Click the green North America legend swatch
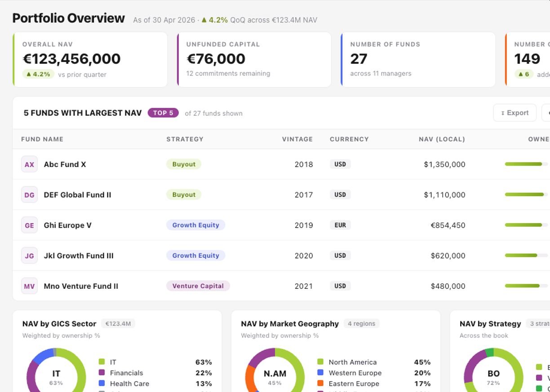The height and width of the screenshot is (392, 550). click(320, 362)
